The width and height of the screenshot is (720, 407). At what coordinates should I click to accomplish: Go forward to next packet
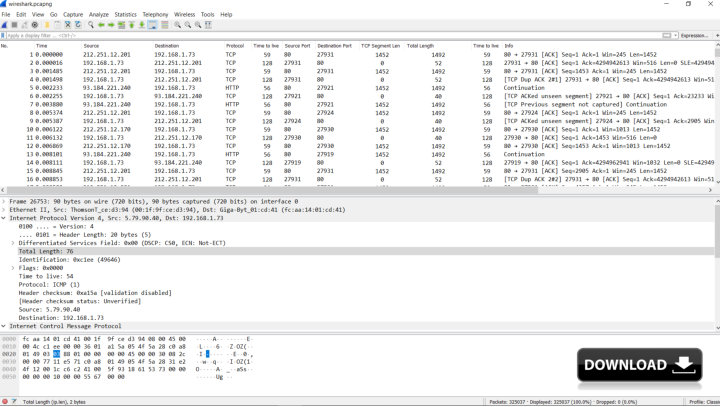[111, 25]
